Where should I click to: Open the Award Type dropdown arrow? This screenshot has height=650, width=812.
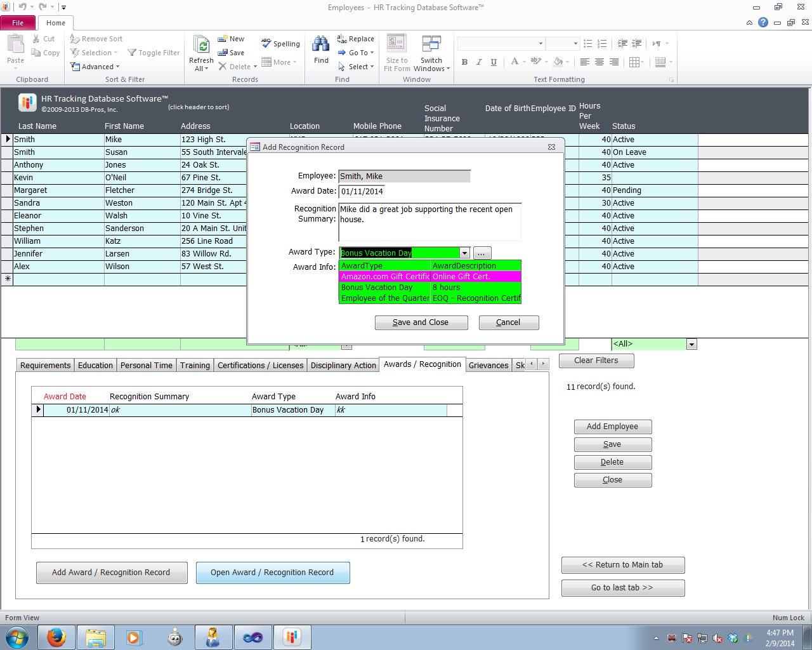(x=465, y=253)
